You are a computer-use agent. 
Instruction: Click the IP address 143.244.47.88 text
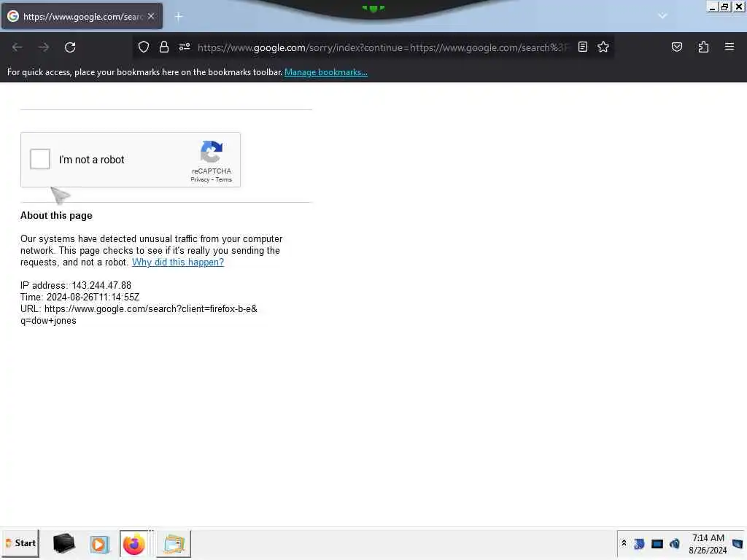pos(76,286)
